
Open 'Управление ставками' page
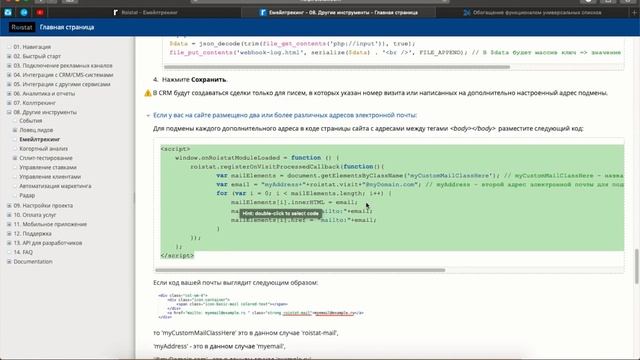tap(48, 167)
